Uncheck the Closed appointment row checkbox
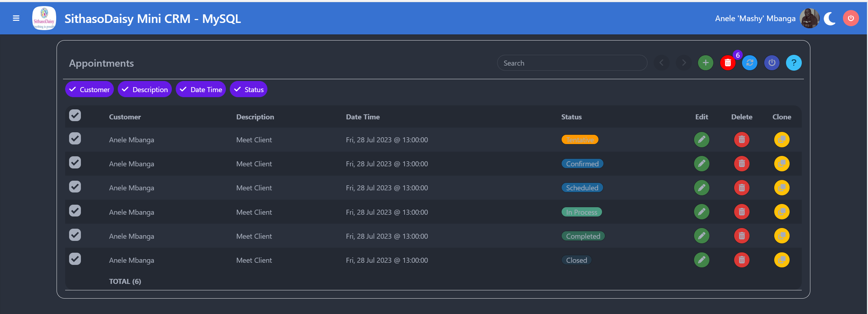This screenshot has height=314, width=868. pos(75,259)
